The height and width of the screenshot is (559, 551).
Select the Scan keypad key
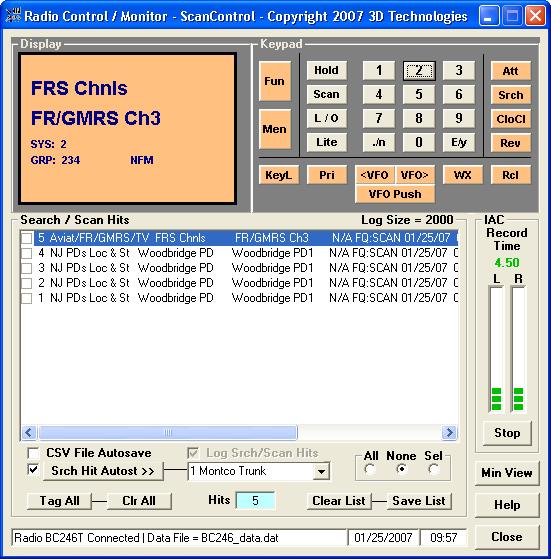coord(326,94)
